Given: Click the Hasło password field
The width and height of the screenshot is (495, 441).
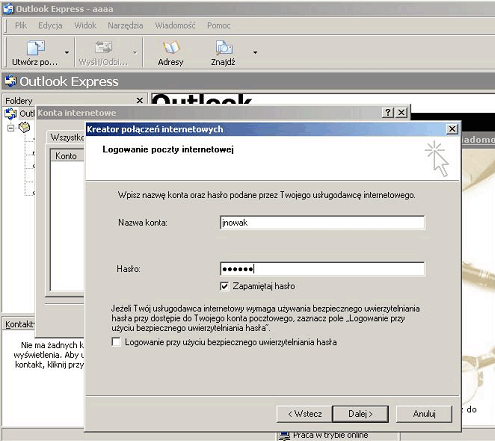Looking at the screenshot, I should (x=322, y=269).
